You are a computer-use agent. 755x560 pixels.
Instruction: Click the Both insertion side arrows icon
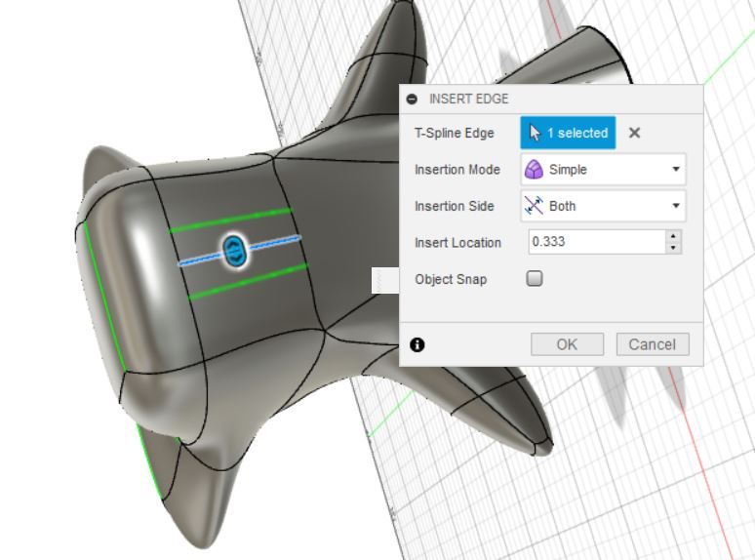click(x=534, y=206)
